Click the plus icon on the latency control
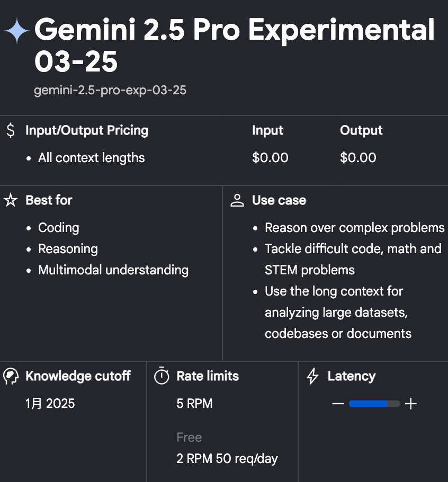The height and width of the screenshot is (482, 448). (411, 403)
